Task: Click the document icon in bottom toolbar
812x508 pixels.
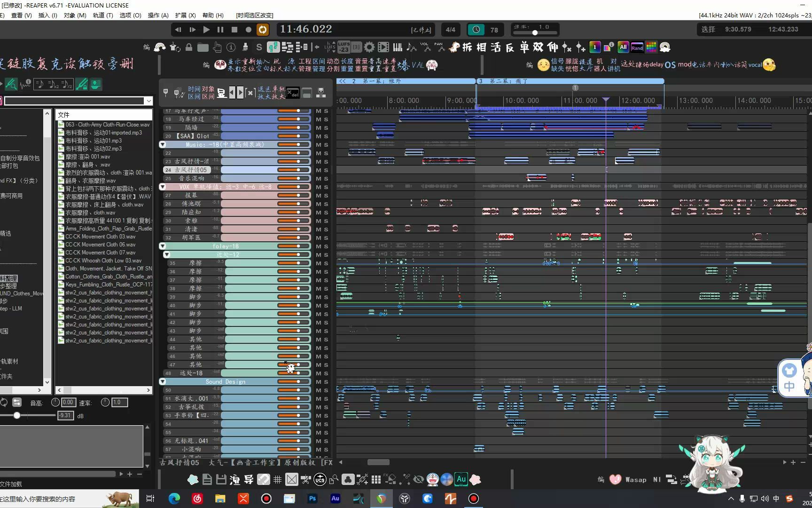Action: 207,479
